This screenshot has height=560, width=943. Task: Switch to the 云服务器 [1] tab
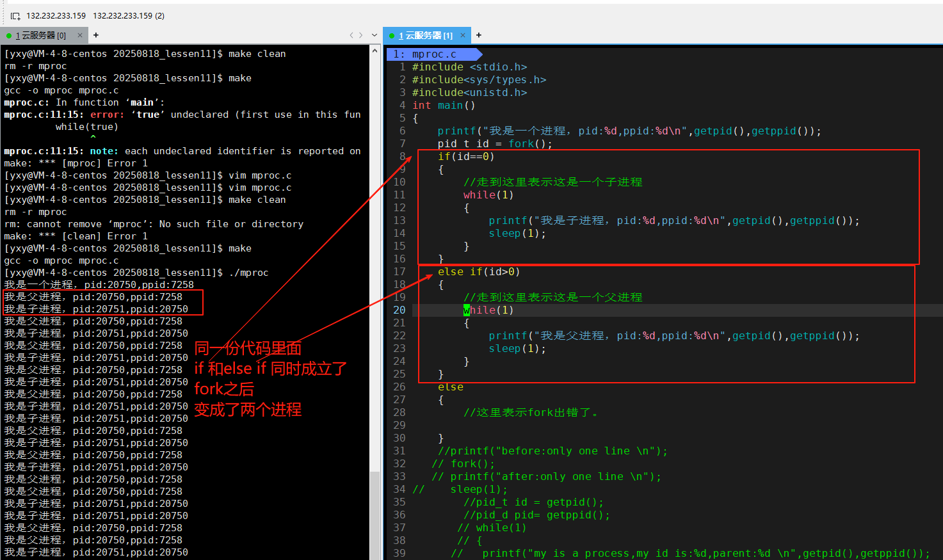point(425,35)
